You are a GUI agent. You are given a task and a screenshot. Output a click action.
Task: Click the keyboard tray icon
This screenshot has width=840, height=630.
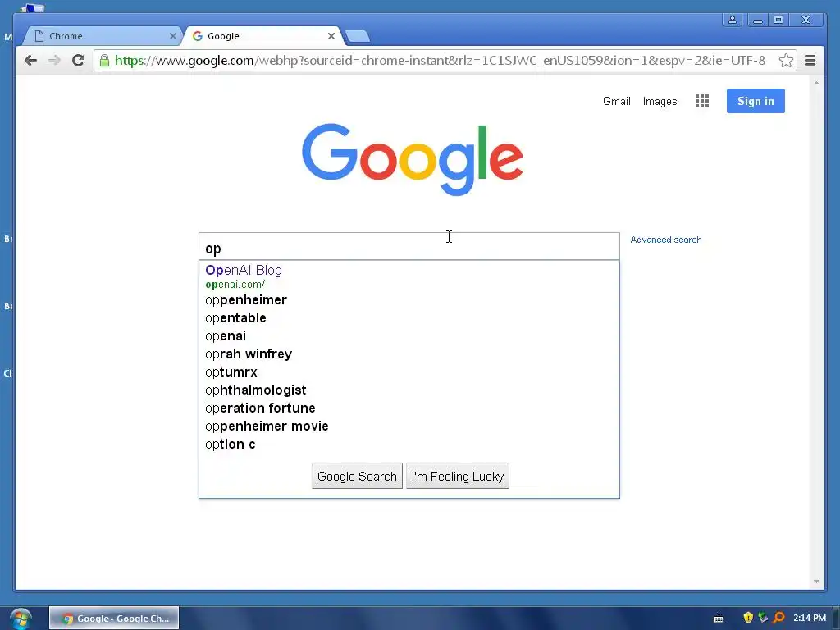point(719,619)
